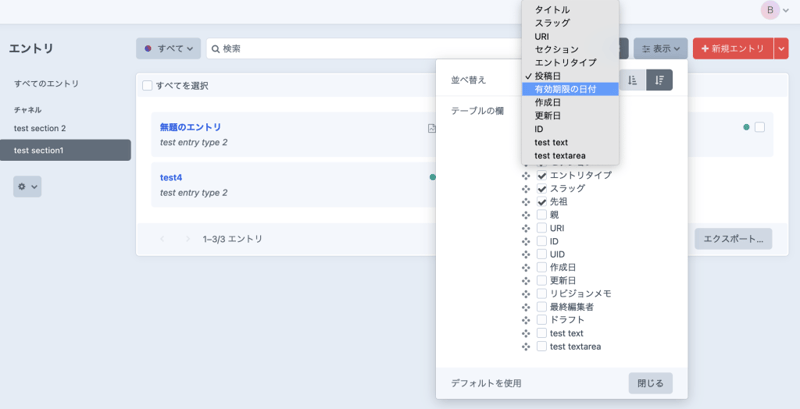
Task: Select test section 2 in the sidebar
Action: (40, 128)
